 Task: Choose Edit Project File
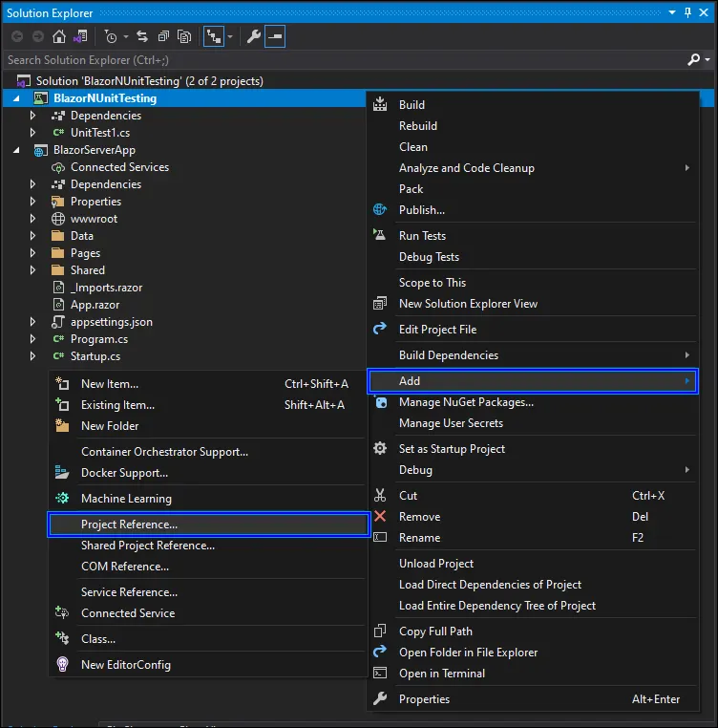click(x=533, y=330)
